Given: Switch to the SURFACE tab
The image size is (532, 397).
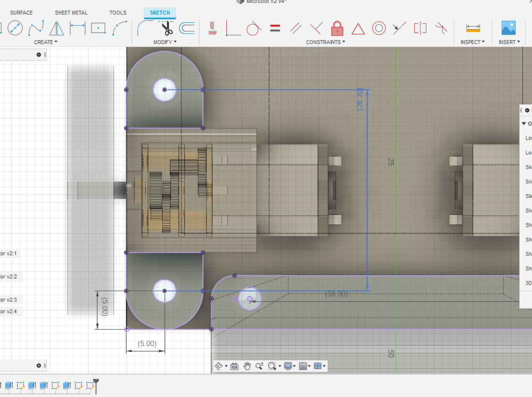Looking at the screenshot, I should [x=21, y=13].
